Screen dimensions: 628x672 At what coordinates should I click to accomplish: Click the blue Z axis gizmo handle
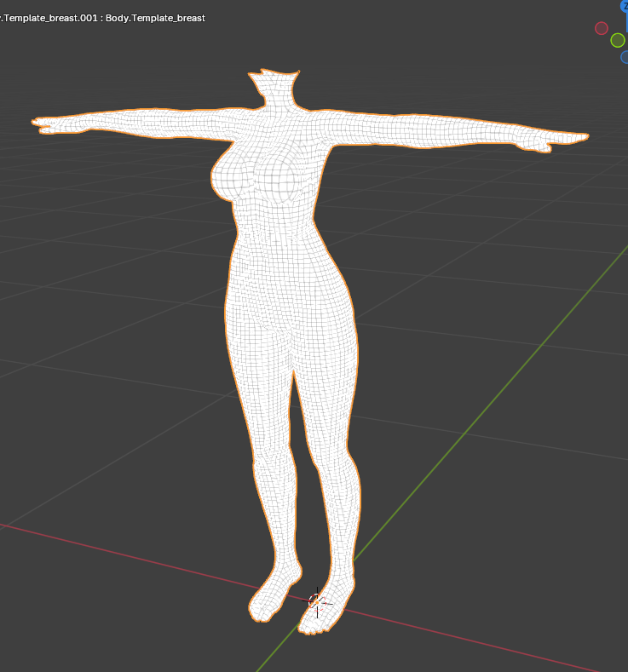[x=625, y=7]
